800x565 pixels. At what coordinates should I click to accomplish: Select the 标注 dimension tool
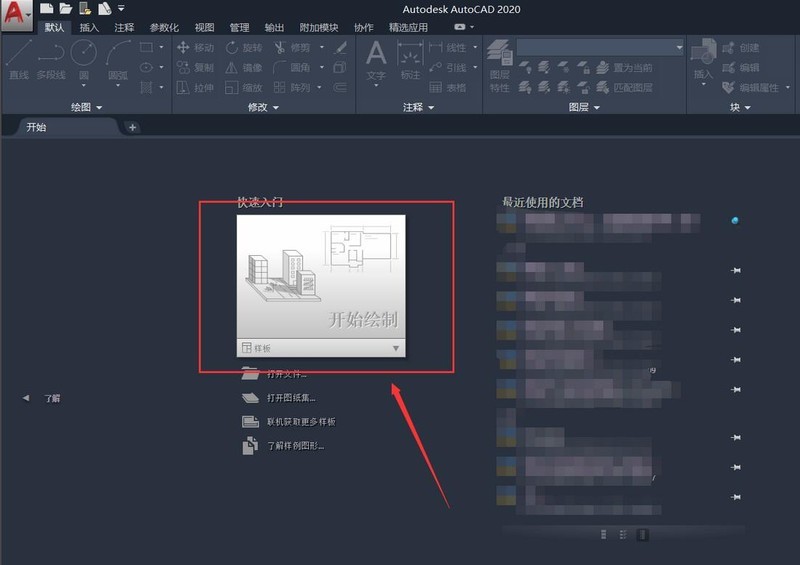[410, 61]
